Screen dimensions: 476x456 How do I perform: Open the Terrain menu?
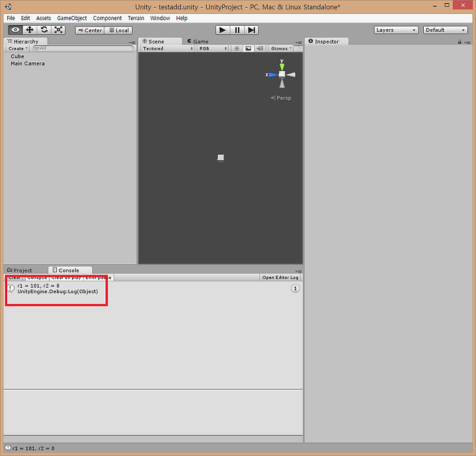point(136,19)
